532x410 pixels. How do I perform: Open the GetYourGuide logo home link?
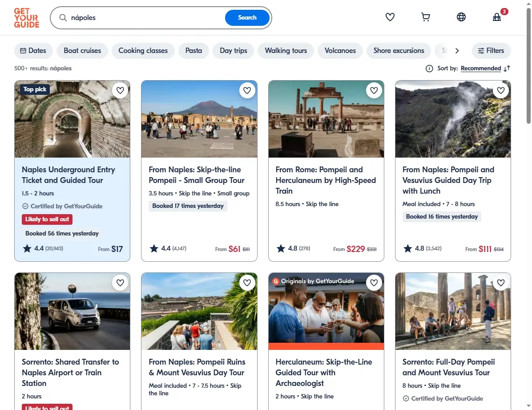pyautogui.click(x=26, y=18)
